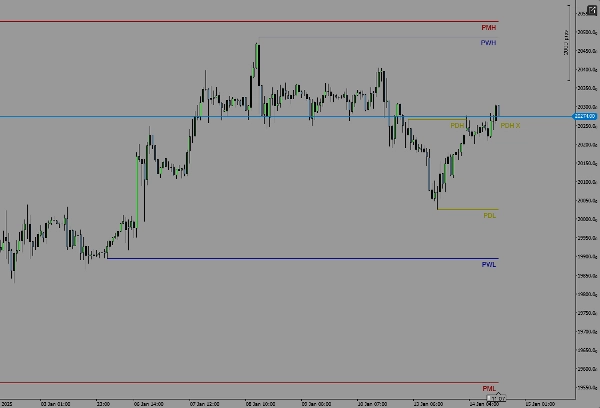
Task: Click the 13 Jan 00:00 time label
Action: [x=430, y=404]
